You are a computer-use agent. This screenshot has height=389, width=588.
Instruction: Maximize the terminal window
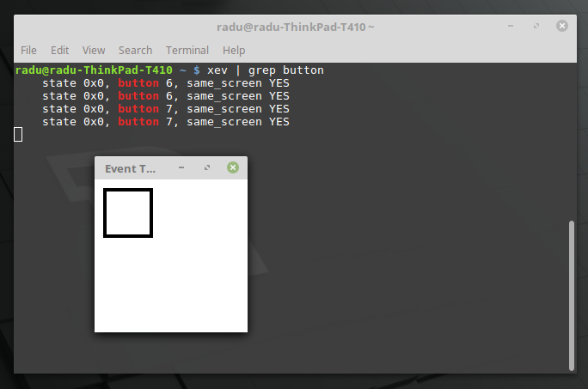coord(536,26)
